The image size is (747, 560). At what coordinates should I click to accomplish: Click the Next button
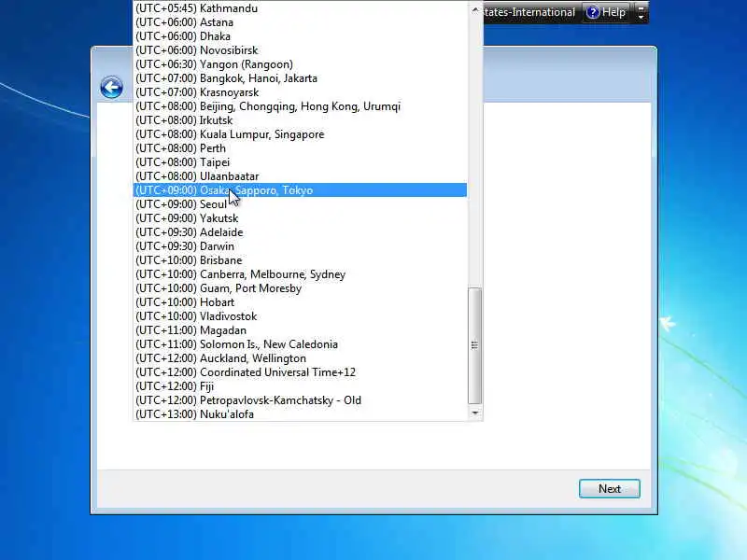tap(610, 488)
